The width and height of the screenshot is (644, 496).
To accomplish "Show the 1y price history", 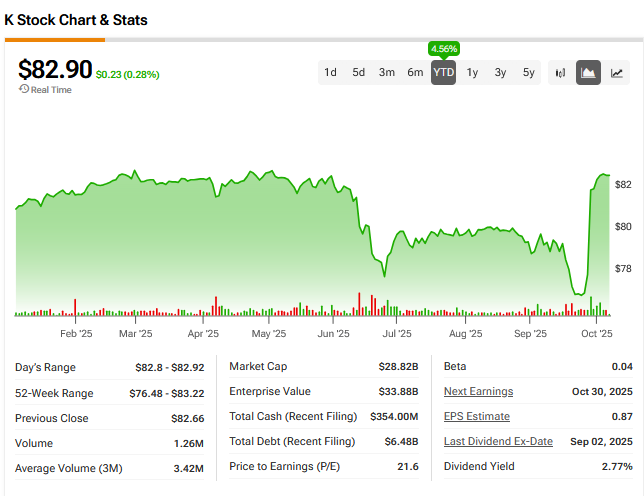I will [472, 72].
